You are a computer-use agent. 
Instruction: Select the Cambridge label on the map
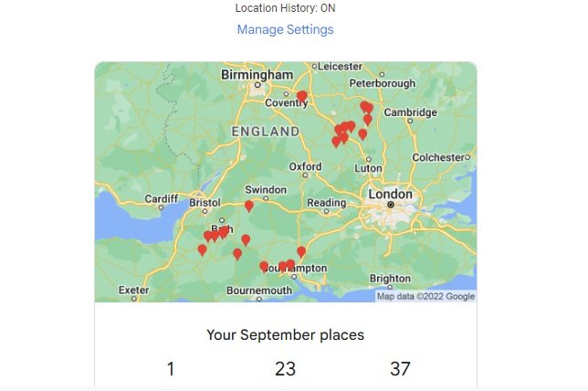[x=410, y=112]
